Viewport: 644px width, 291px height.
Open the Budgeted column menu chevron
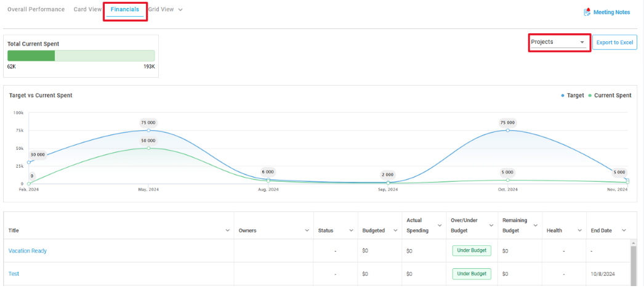(x=395, y=231)
